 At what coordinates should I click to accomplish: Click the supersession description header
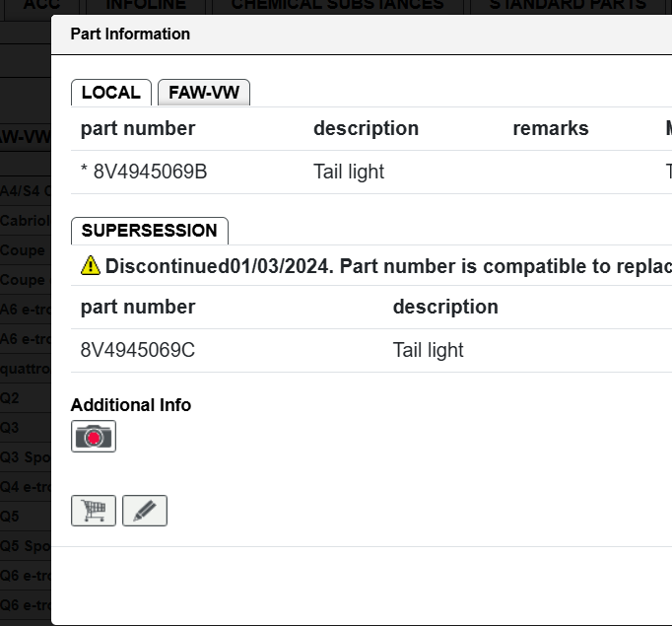[x=445, y=307]
